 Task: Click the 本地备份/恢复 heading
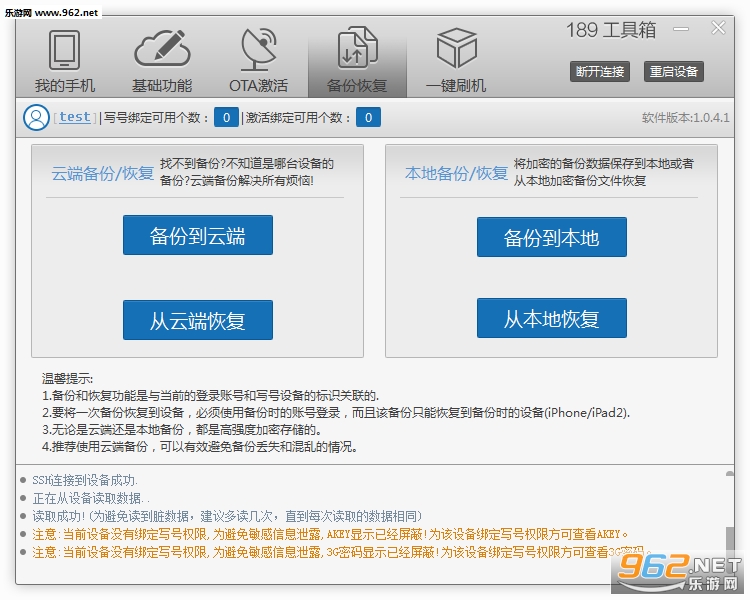tap(456, 173)
